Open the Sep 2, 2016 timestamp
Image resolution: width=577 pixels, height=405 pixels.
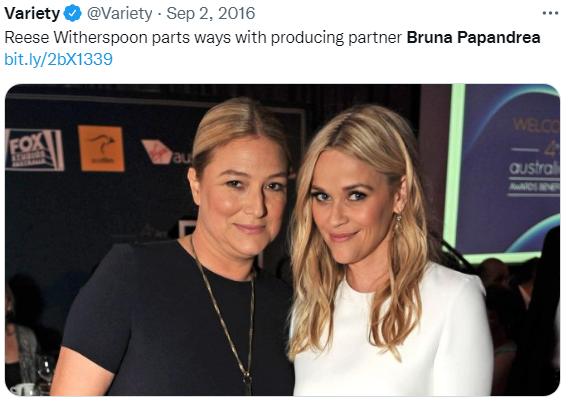click(x=210, y=14)
